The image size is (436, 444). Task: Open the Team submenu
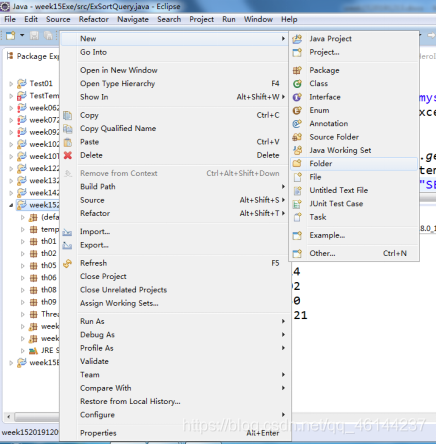click(x=175, y=375)
